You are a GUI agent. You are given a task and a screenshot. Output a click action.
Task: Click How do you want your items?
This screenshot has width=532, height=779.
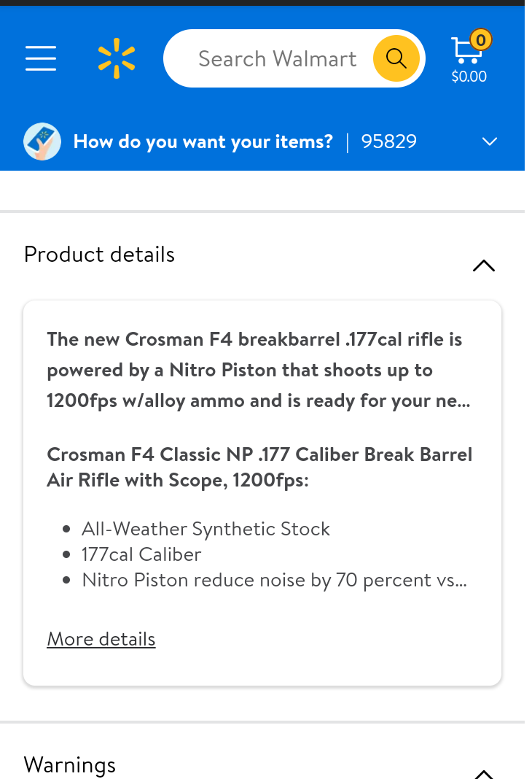tap(203, 142)
